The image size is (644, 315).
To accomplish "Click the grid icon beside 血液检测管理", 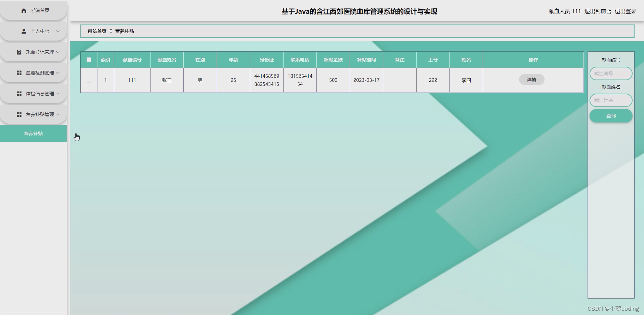I will (x=19, y=73).
